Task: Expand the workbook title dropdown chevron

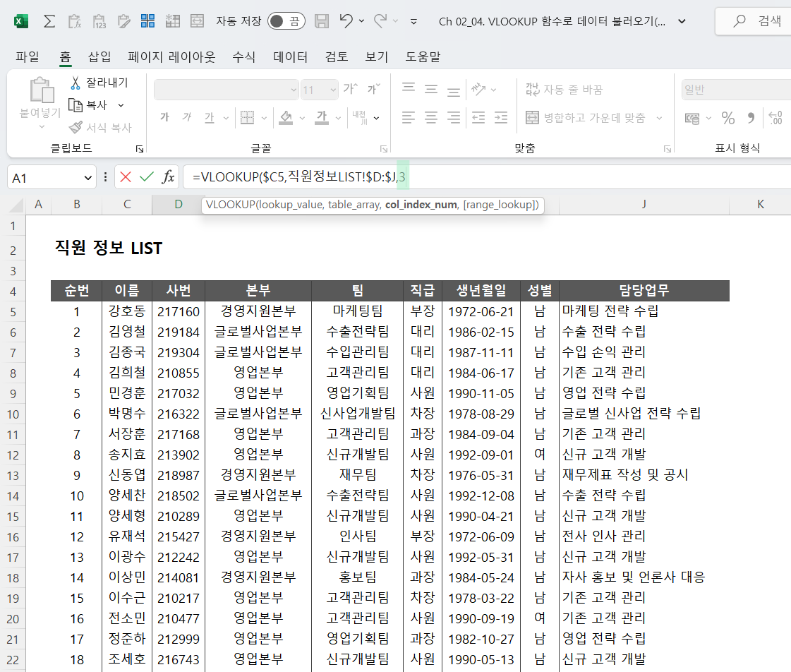Action: [x=682, y=21]
